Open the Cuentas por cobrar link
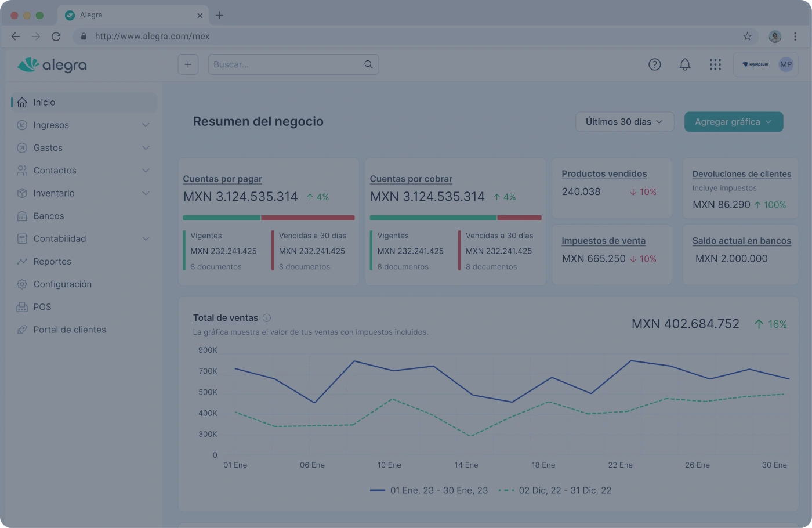812x528 pixels. tap(411, 179)
